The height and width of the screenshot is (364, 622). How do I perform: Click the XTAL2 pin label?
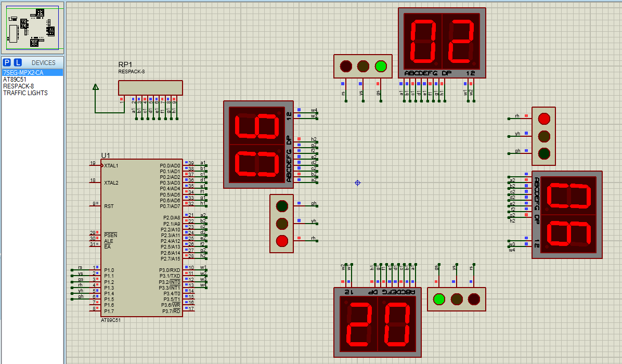[x=111, y=183]
